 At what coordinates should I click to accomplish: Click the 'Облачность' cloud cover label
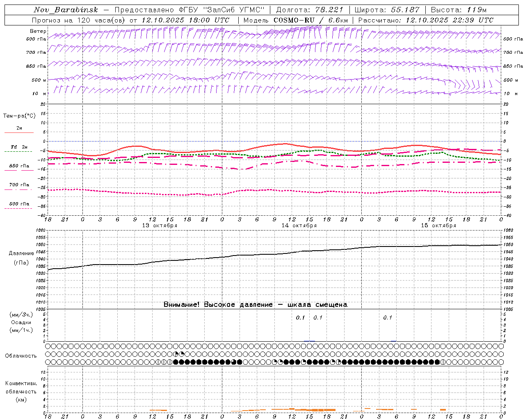[x=21, y=356]
